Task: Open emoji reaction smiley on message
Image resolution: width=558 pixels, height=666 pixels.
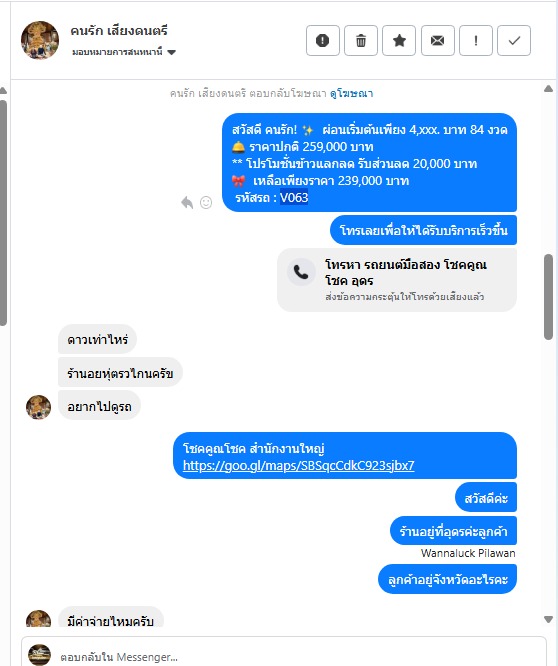Action: coord(206,203)
